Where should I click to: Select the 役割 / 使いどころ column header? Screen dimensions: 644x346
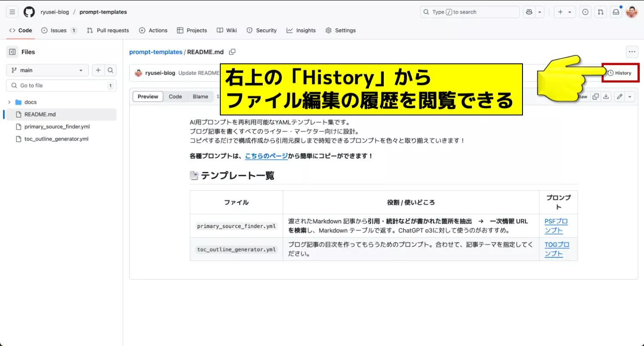(x=411, y=202)
